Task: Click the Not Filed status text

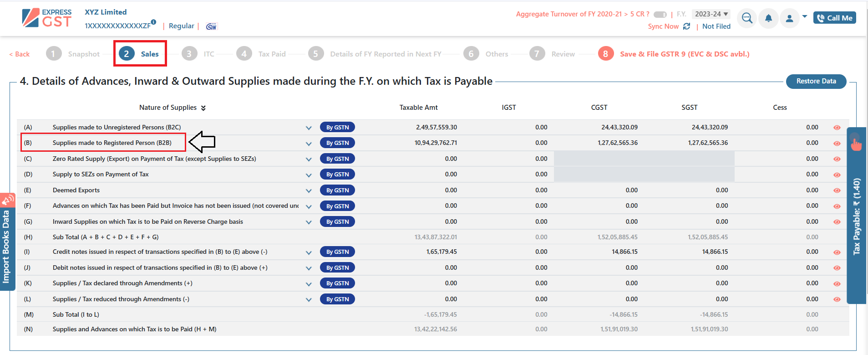Action: [716, 26]
